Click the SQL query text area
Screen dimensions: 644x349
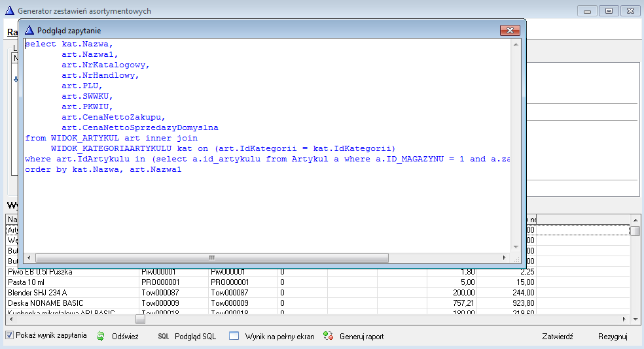pyautogui.click(x=267, y=146)
